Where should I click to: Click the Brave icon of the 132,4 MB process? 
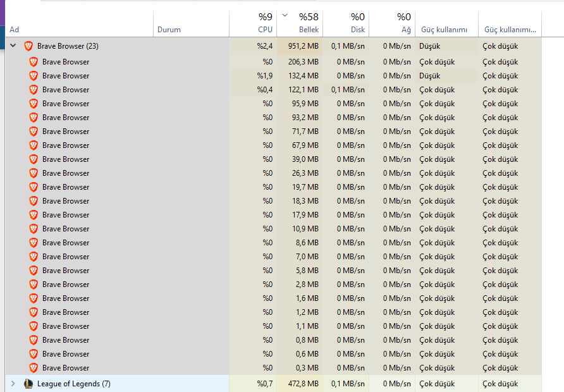[x=34, y=76]
